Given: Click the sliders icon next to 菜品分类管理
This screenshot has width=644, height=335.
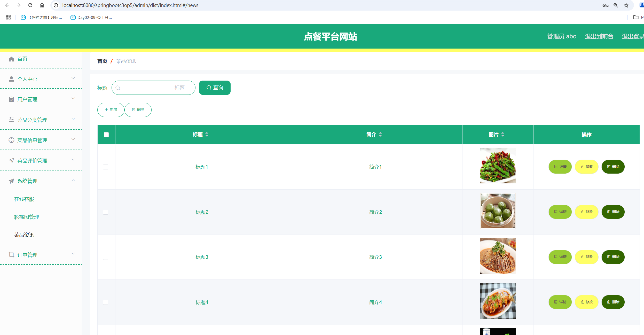Looking at the screenshot, I should coord(11,120).
